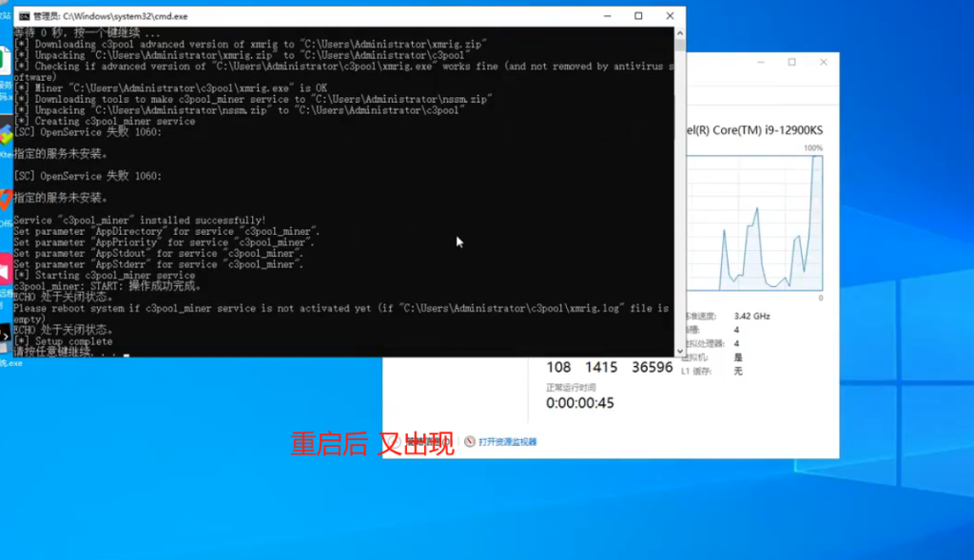Image resolution: width=974 pixels, height=560 pixels.
Task: Minimize the cmd.exe window
Action: tap(608, 16)
